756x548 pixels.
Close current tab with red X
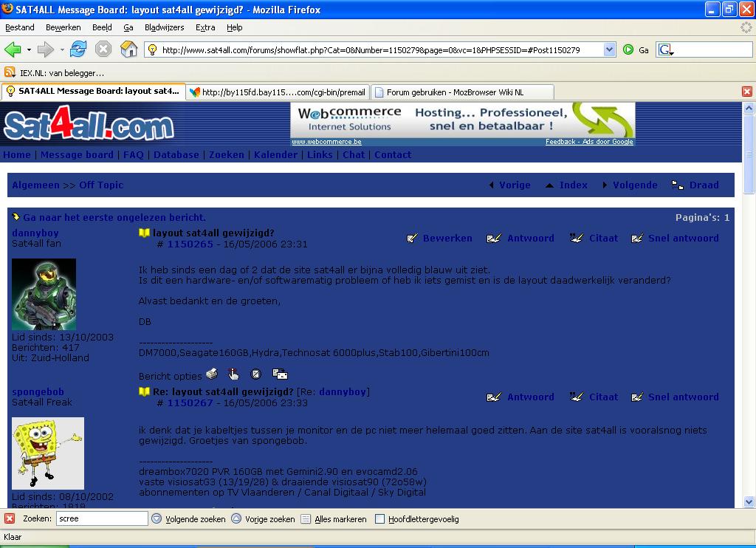[x=747, y=92]
